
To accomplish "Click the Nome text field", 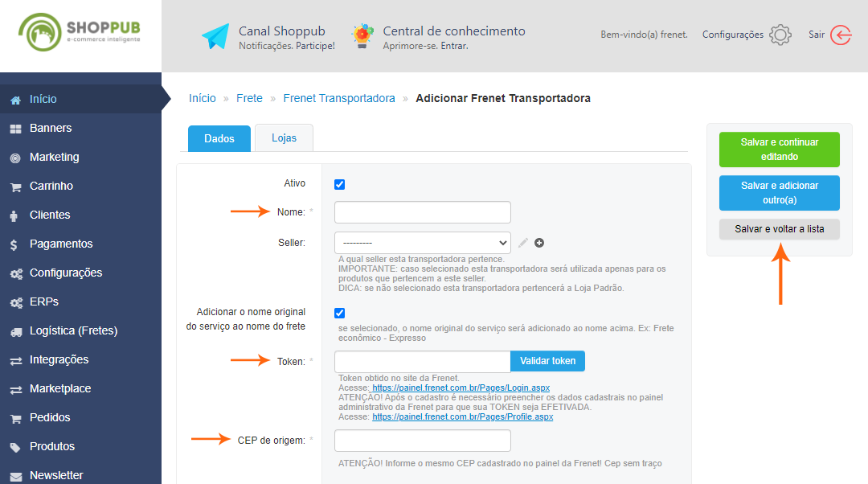I will pyautogui.click(x=423, y=212).
